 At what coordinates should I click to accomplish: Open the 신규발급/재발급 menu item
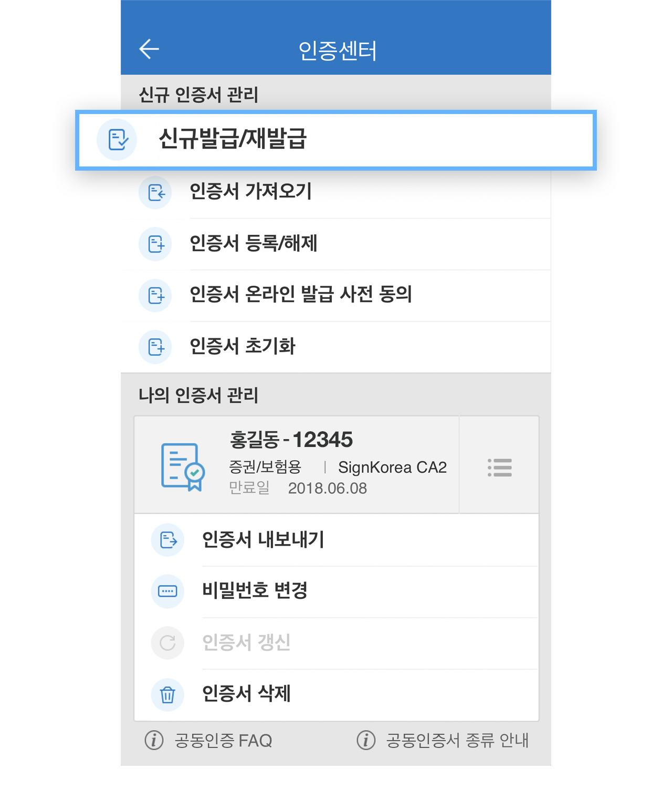pyautogui.click(x=336, y=140)
